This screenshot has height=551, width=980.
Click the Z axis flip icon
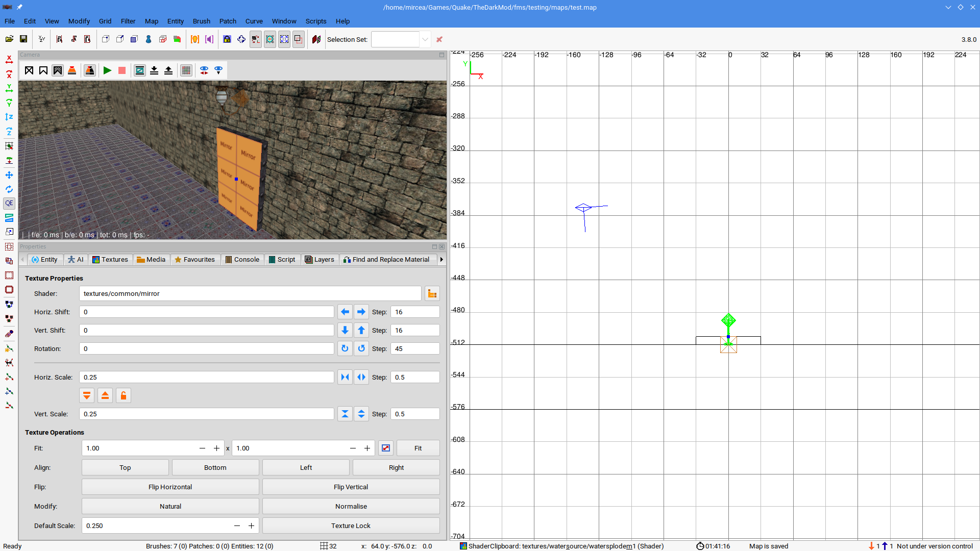coord(9,117)
